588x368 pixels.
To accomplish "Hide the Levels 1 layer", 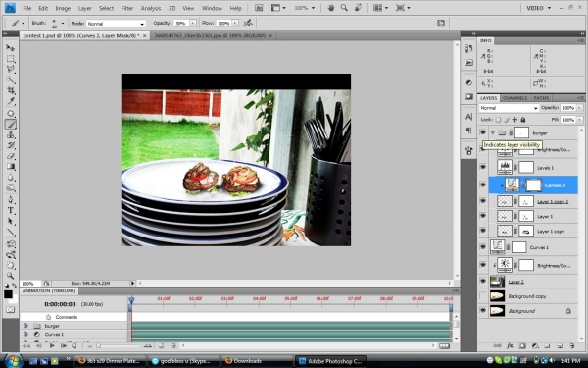I will [483, 167].
